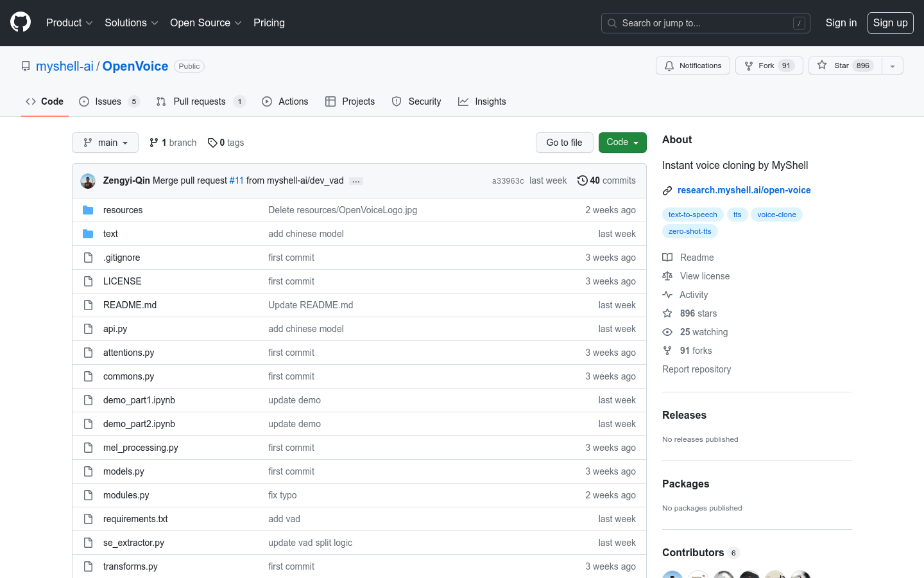The height and width of the screenshot is (578, 924).
Task: Click the Sign in link
Action: pyautogui.click(x=841, y=22)
